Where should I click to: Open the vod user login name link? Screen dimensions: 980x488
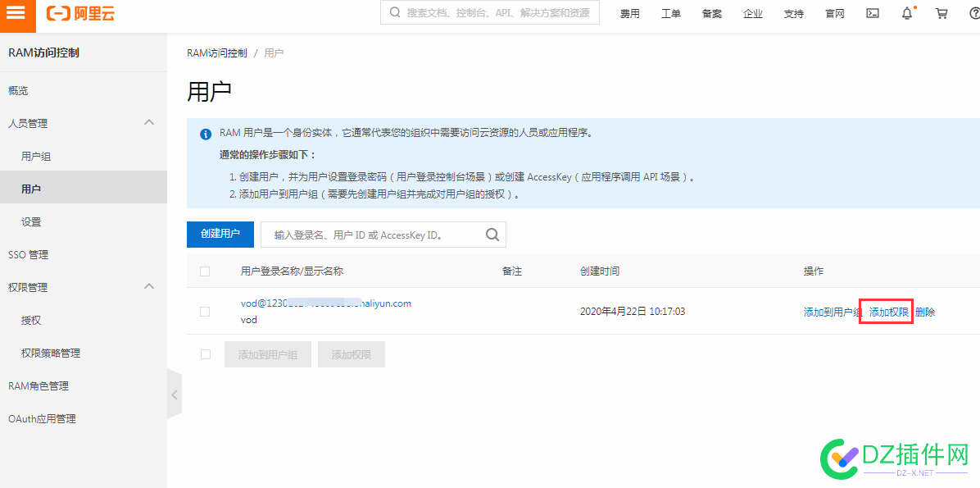(325, 303)
